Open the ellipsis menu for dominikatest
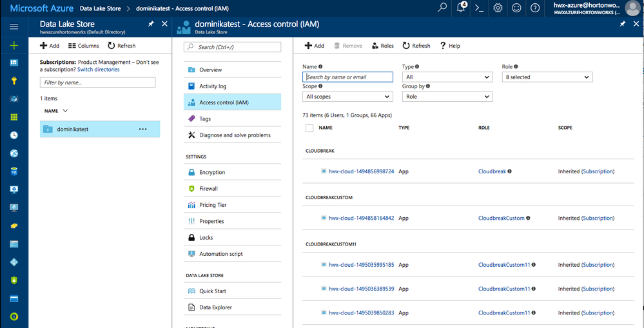This screenshot has height=328, width=644. pyautogui.click(x=142, y=129)
